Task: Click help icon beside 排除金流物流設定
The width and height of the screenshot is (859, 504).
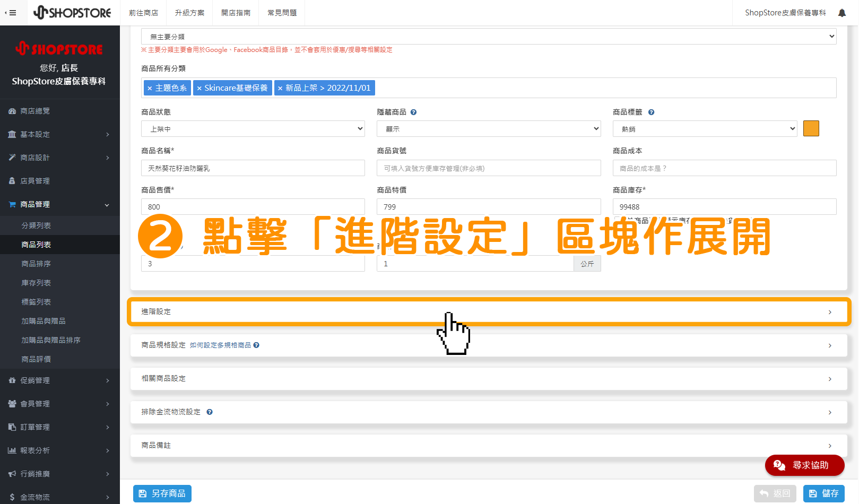Action: click(x=210, y=412)
